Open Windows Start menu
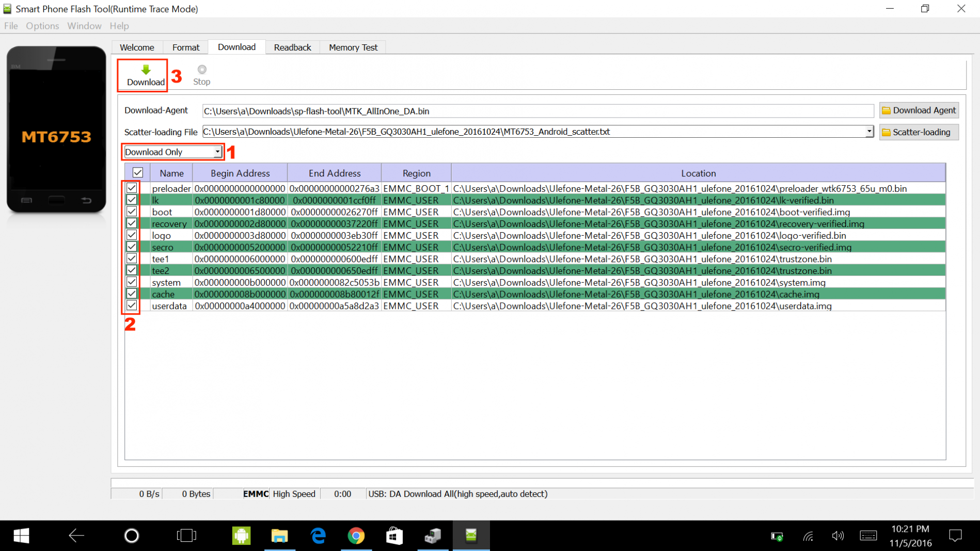The width and height of the screenshot is (980, 551). pos(21,536)
